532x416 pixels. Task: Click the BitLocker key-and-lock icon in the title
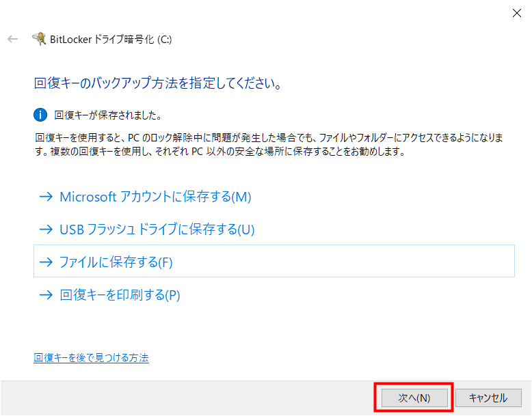[x=39, y=39]
